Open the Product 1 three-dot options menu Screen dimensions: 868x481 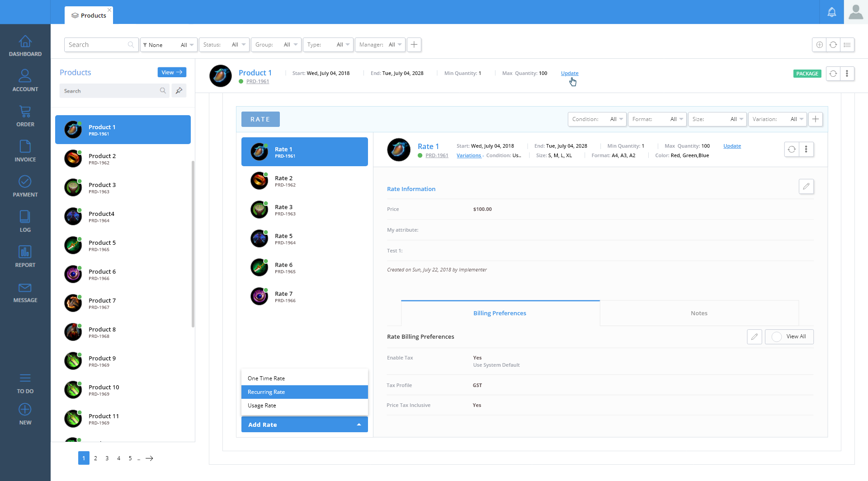pyautogui.click(x=847, y=74)
